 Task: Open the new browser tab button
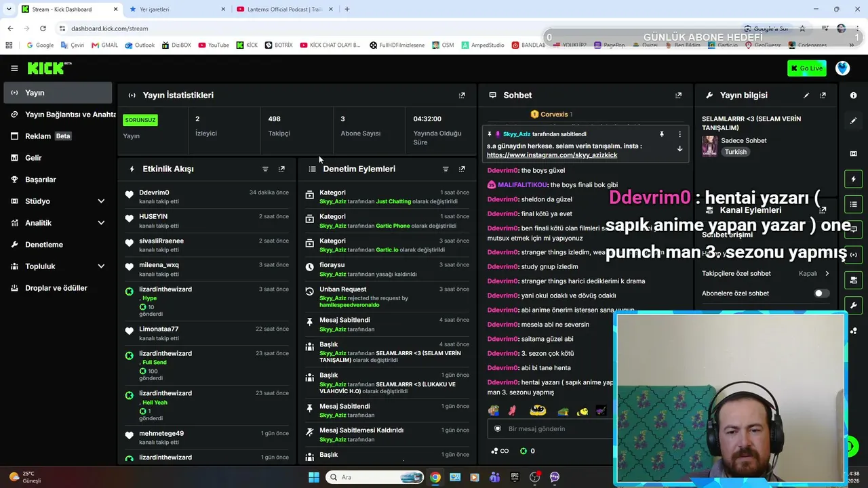click(x=347, y=9)
